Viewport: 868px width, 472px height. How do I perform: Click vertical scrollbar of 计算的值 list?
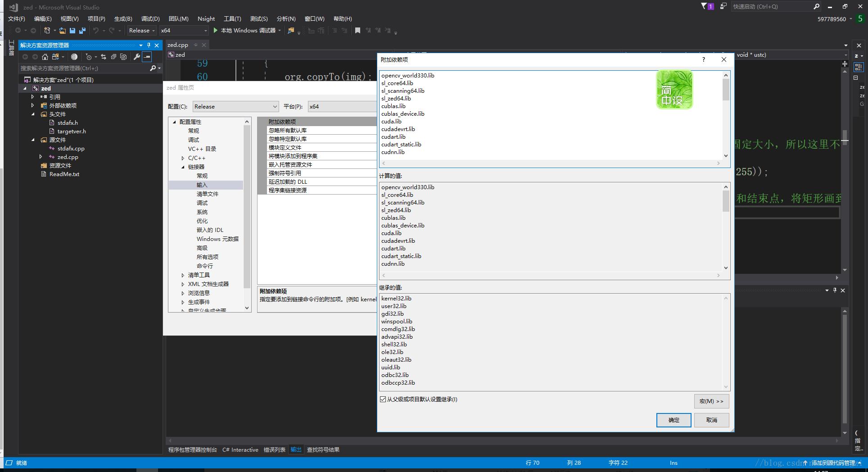coord(726,227)
